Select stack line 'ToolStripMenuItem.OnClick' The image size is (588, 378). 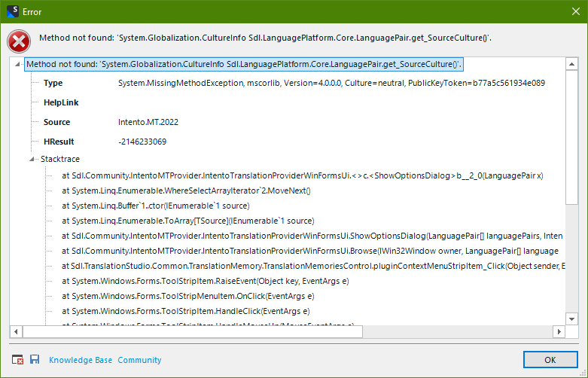click(x=188, y=296)
